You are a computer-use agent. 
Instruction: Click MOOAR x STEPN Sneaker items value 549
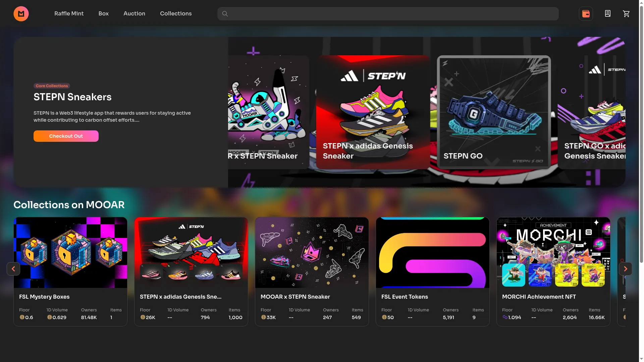pos(356,317)
